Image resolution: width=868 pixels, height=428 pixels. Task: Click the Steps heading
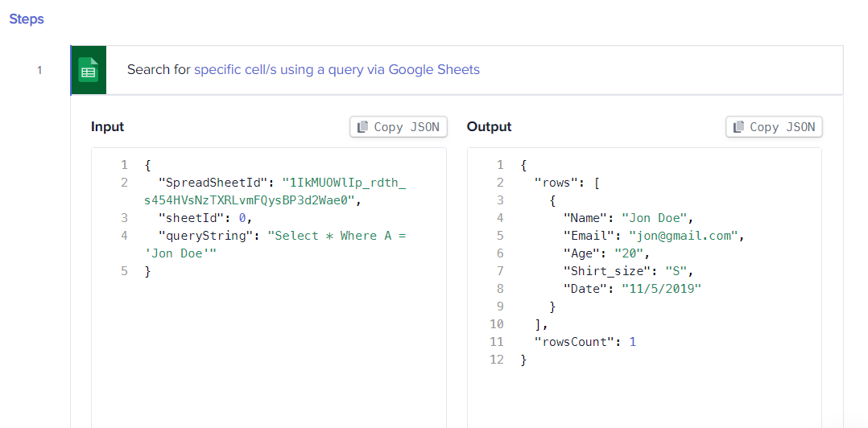coord(27,19)
